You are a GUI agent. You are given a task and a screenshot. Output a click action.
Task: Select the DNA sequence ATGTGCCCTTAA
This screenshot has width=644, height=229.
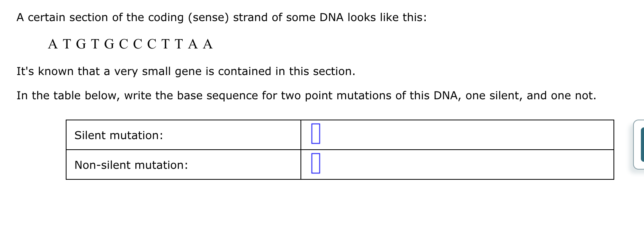(x=130, y=43)
